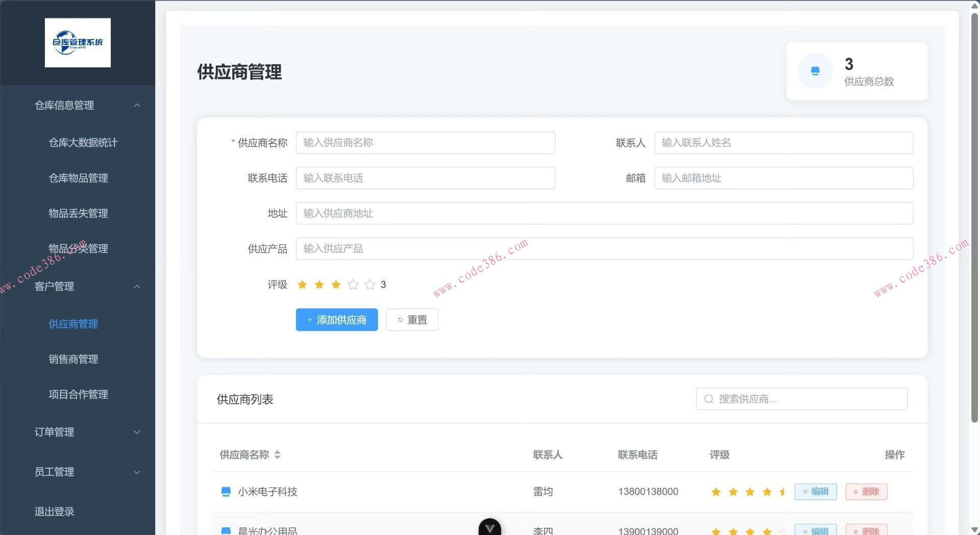
Task: Click the refresh icon on 重置 button
Action: (400, 320)
